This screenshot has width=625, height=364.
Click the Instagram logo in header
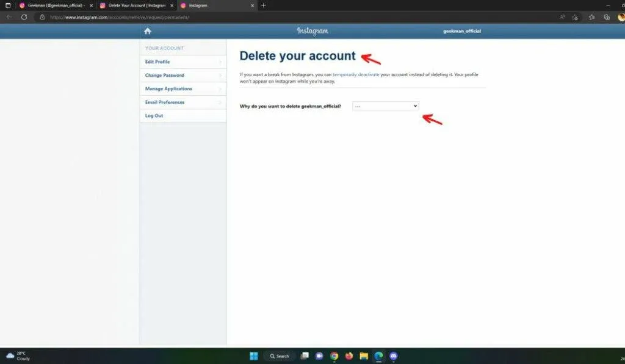tap(312, 31)
